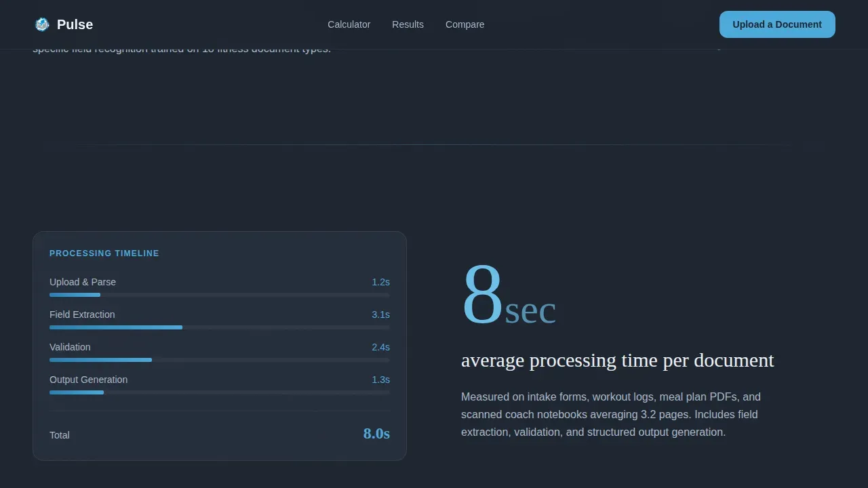Click the 1.3s duration value
The image size is (868, 488).
pos(380,380)
